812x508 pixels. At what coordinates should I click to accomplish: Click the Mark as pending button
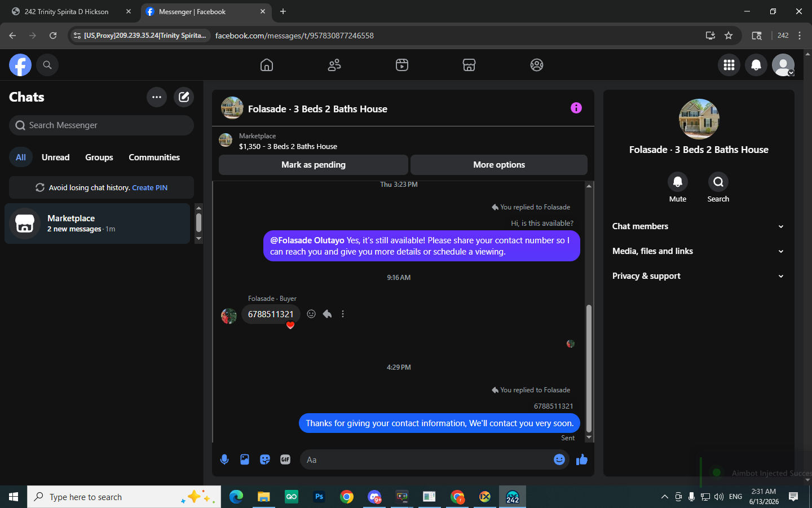tap(314, 165)
